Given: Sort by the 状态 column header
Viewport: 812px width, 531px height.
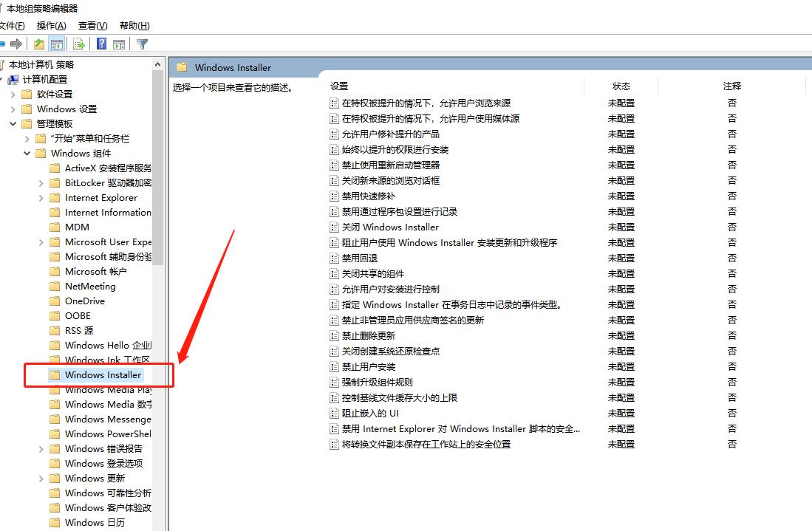Looking at the screenshot, I should 621,86.
